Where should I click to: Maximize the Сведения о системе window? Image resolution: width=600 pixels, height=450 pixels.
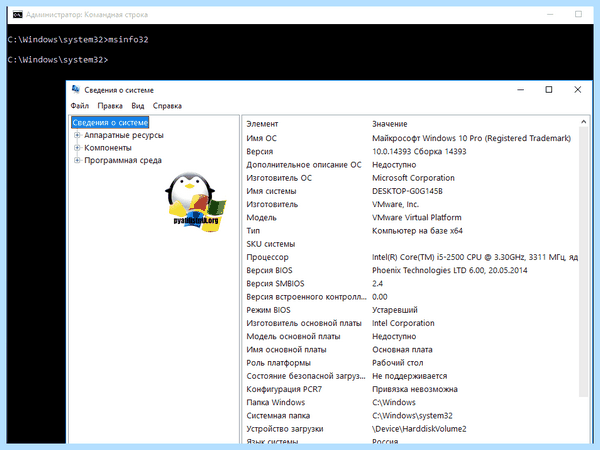(549, 90)
